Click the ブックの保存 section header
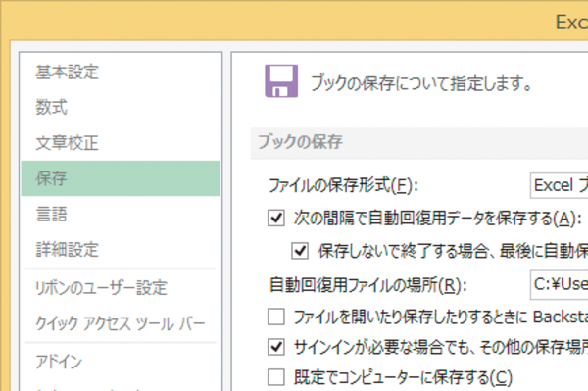The height and width of the screenshot is (391, 588). (x=419, y=143)
